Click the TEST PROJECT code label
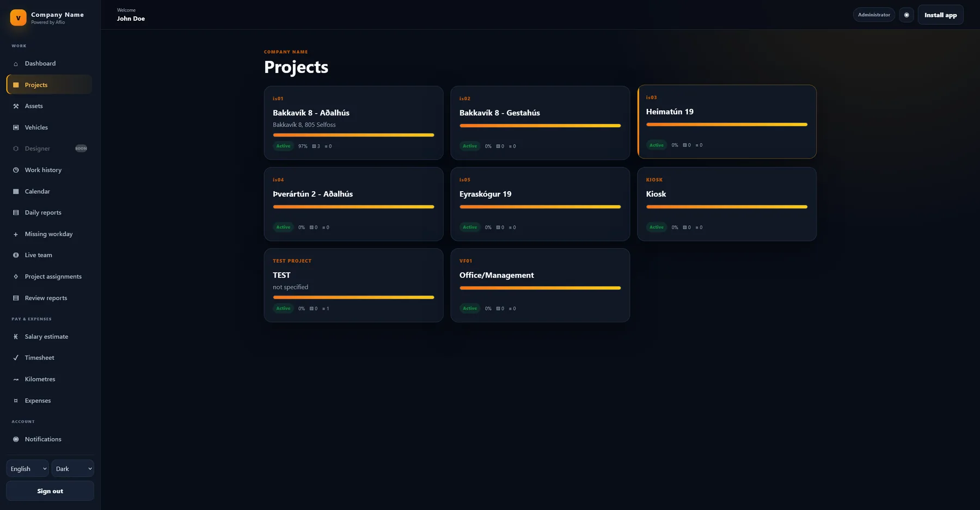 click(x=292, y=261)
